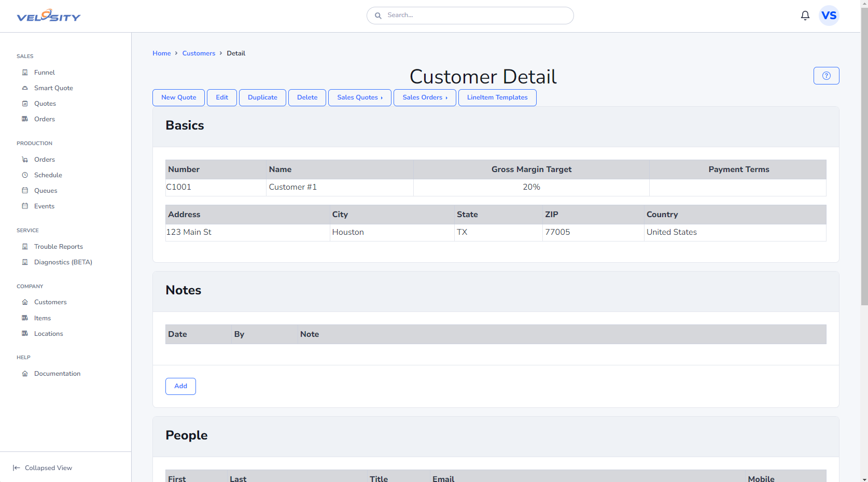Open Smart Quote in the sidebar
Viewport: 868px width, 482px height.
53,88
